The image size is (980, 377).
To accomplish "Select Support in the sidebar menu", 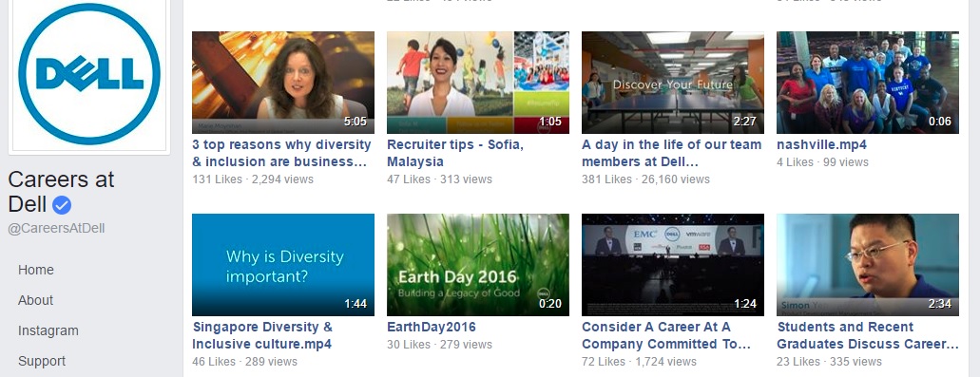I will pyautogui.click(x=41, y=361).
